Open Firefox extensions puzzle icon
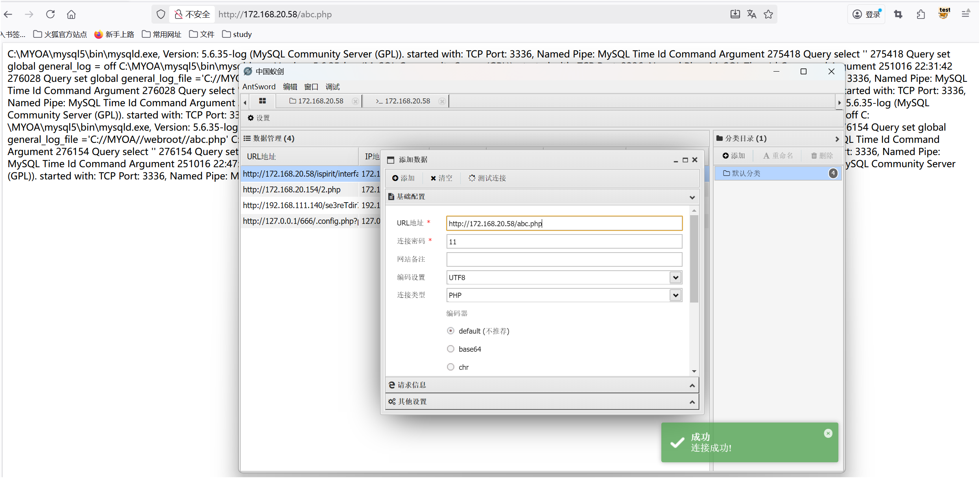The width and height of the screenshot is (980, 478). [921, 15]
